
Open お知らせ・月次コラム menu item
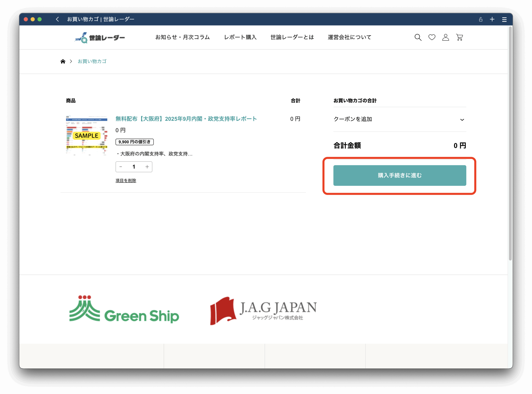(x=182, y=37)
